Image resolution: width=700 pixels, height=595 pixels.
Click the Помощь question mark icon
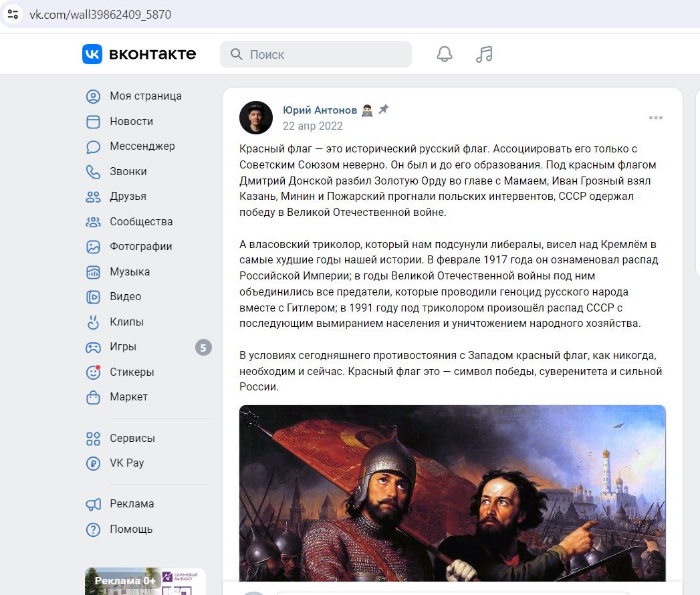click(93, 529)
